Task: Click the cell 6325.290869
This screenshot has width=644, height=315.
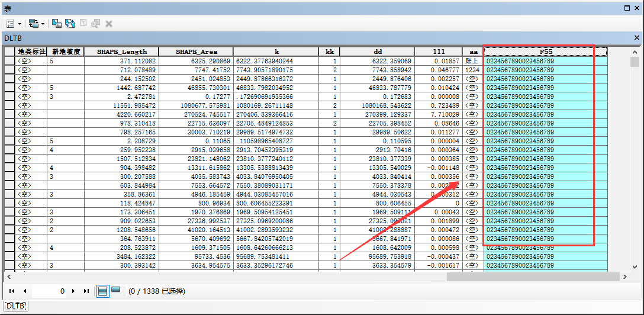Action: 196,61
